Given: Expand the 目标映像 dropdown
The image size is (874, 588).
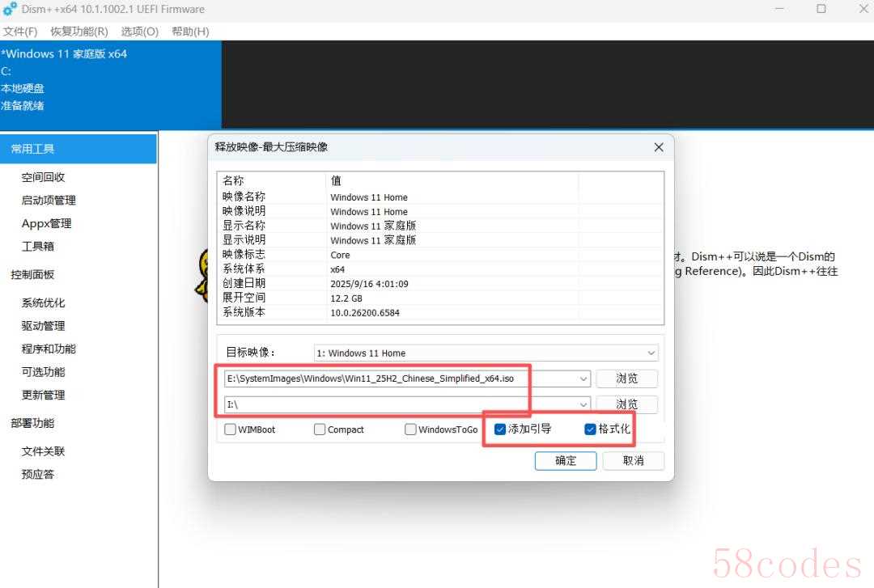Looking at the screenshot, I should [x=651, y=353].
